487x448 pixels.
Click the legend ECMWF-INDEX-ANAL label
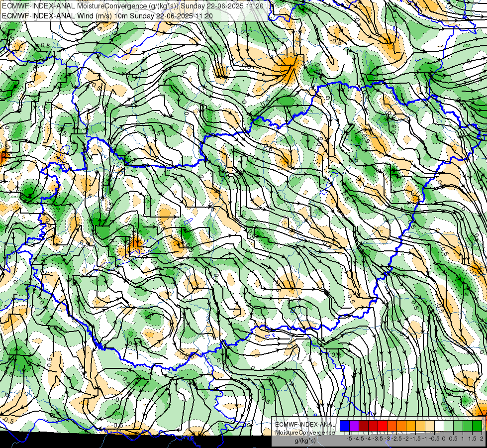[305, 425]
